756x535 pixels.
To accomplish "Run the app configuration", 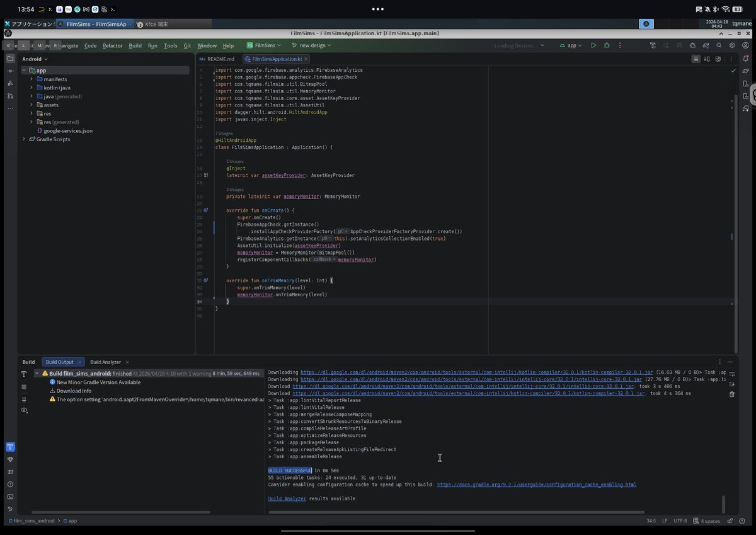I will [x=593, y=45].
